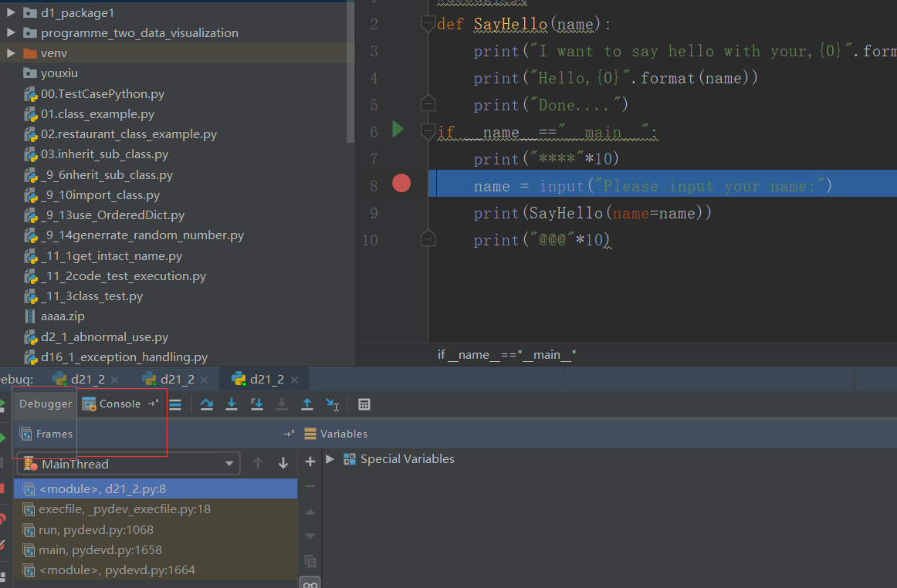
Task: Switch to Debugger tab
Action: pos(46,404)
